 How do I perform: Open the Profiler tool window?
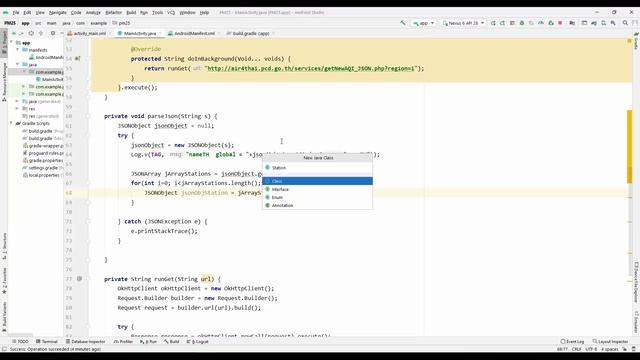(123, 342)
